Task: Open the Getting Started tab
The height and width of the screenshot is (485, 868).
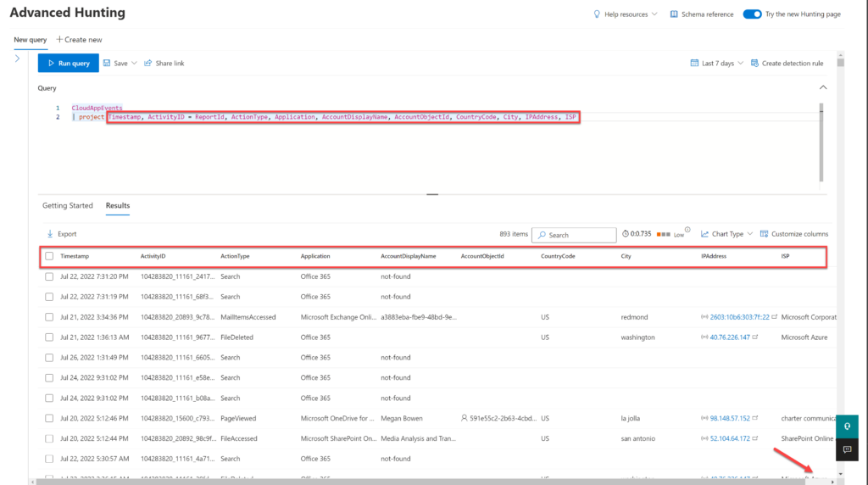Action: 68,205
